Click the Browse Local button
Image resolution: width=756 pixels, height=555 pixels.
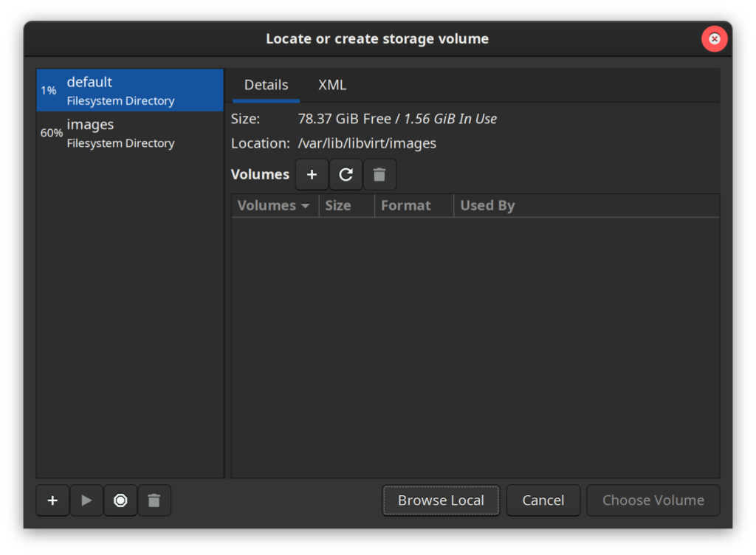(441, 500)
